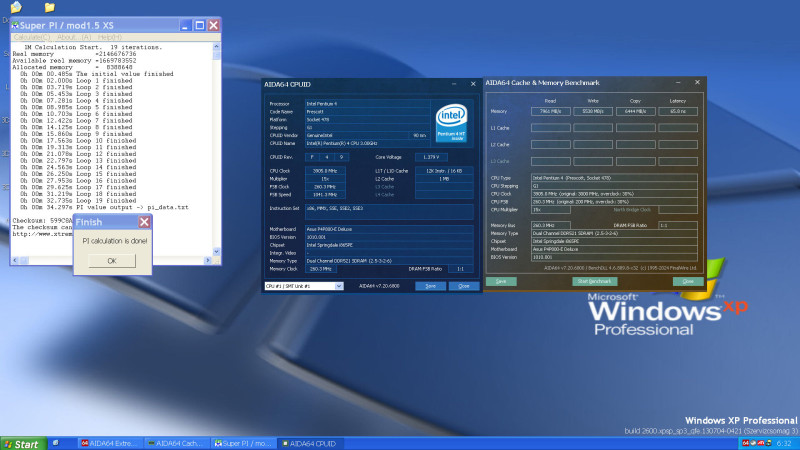The height and width of the screenshot is (450, 800).
Task: Confirm the Finish dialog with OK
Action: [112, 261]
